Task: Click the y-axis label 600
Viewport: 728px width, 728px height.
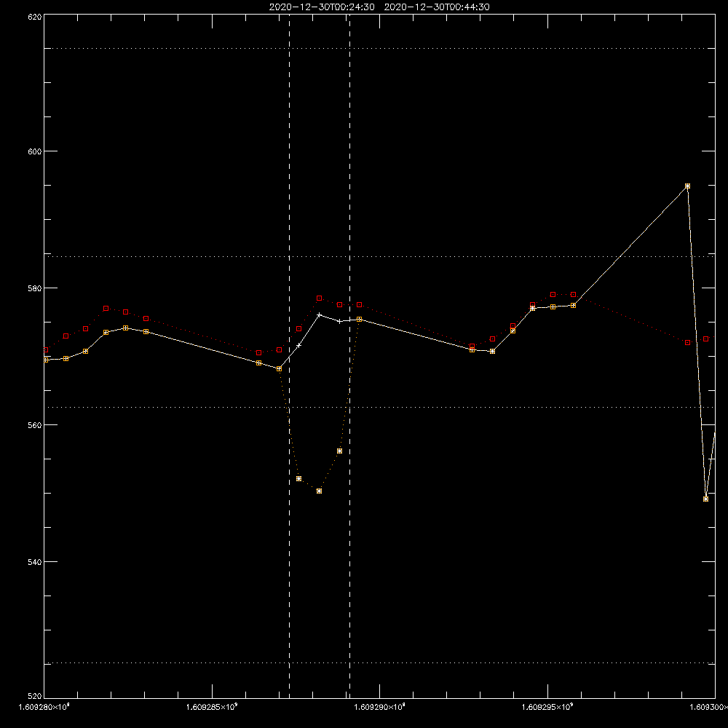Action: click(35, 151)
